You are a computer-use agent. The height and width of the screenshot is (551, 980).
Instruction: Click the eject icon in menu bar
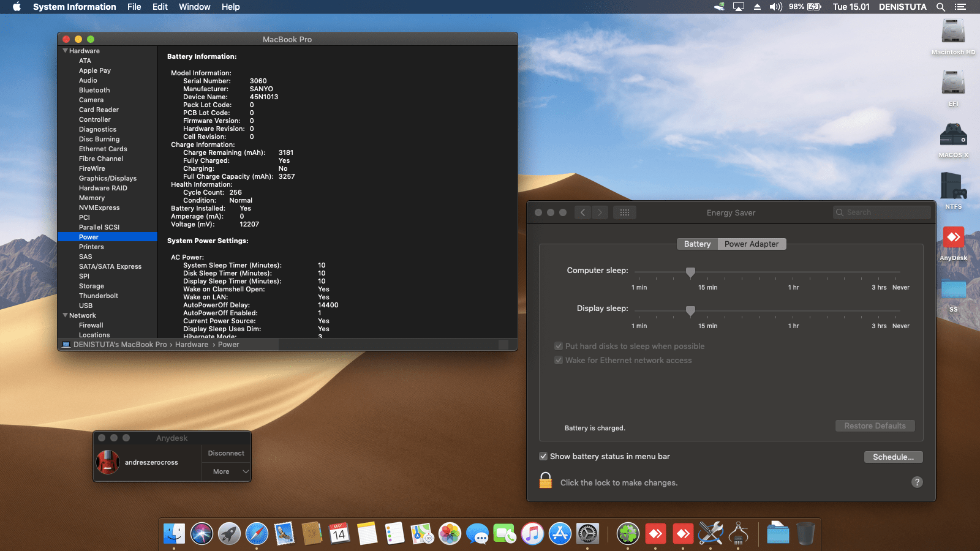[x=757, y=7]
